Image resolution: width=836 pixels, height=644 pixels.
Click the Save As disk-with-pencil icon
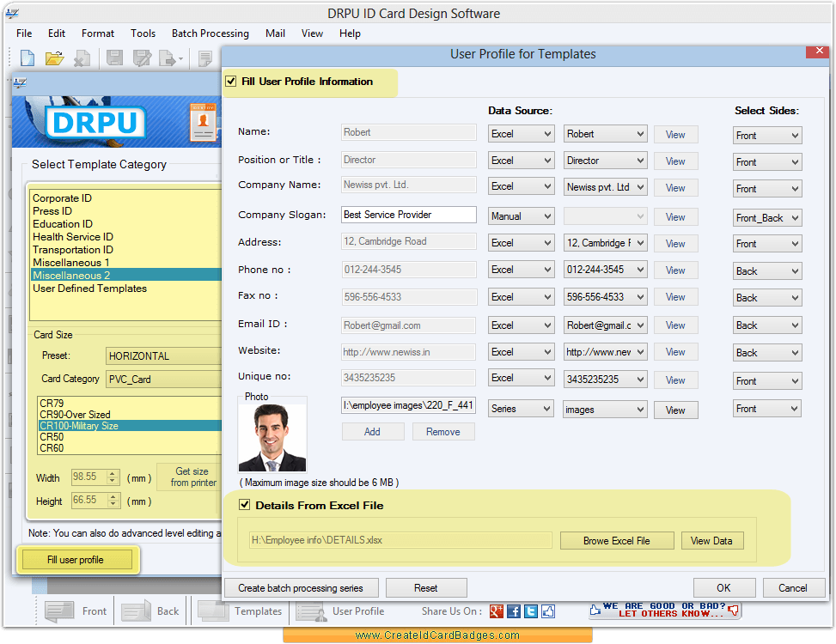tap(143, 58)
